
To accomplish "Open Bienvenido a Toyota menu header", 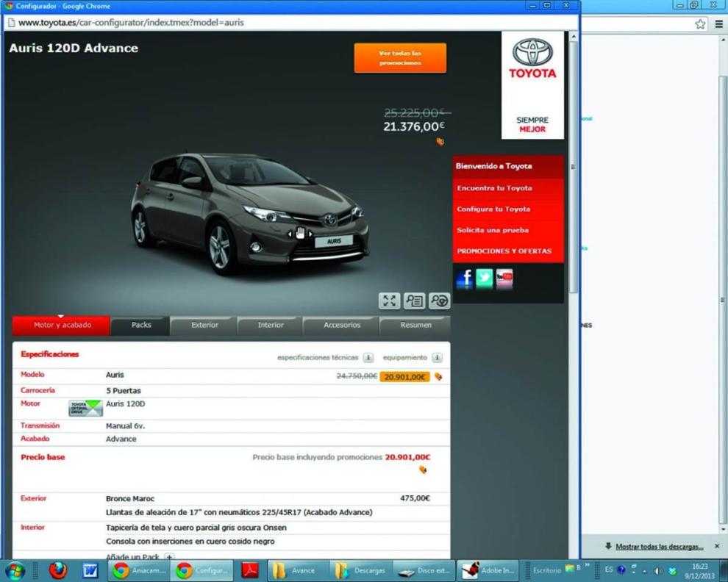I will (508, 166).
